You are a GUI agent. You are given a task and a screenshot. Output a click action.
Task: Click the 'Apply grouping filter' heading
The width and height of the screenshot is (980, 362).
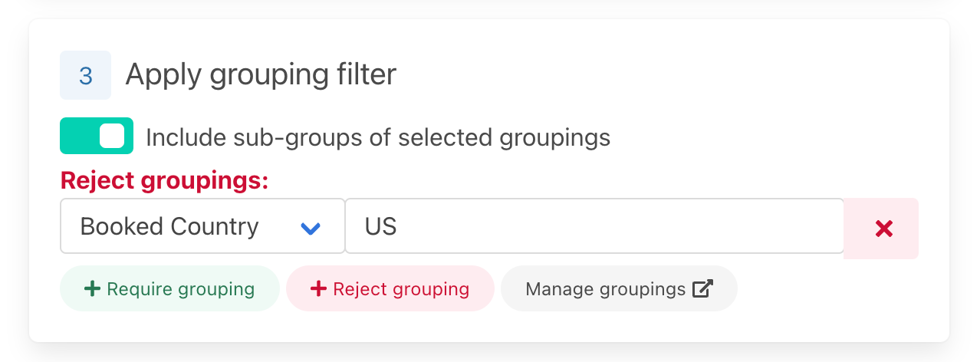point(261,74)
